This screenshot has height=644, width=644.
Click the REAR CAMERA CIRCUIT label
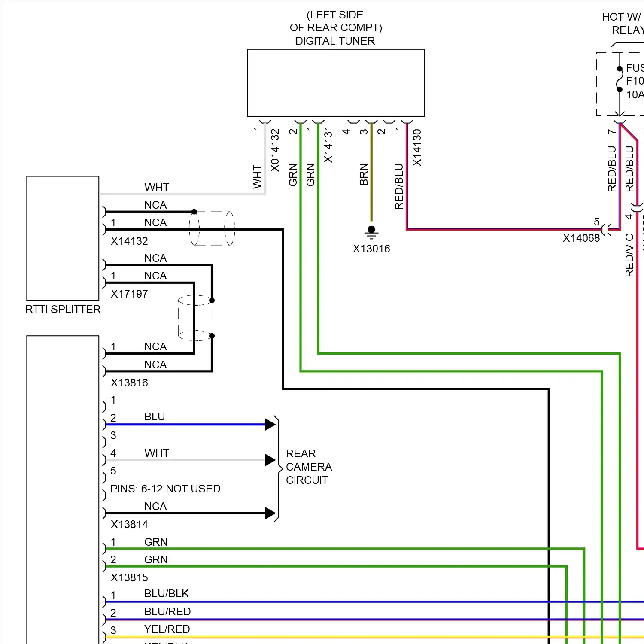(x=309, y=467)
